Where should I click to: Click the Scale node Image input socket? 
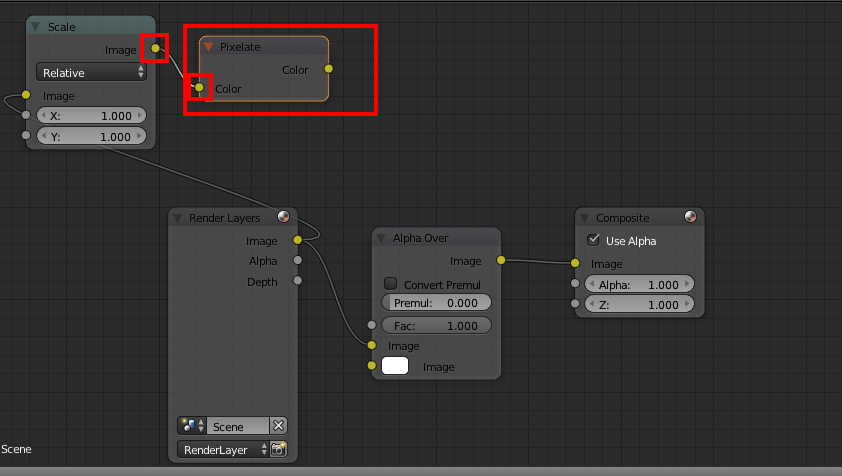26,95
